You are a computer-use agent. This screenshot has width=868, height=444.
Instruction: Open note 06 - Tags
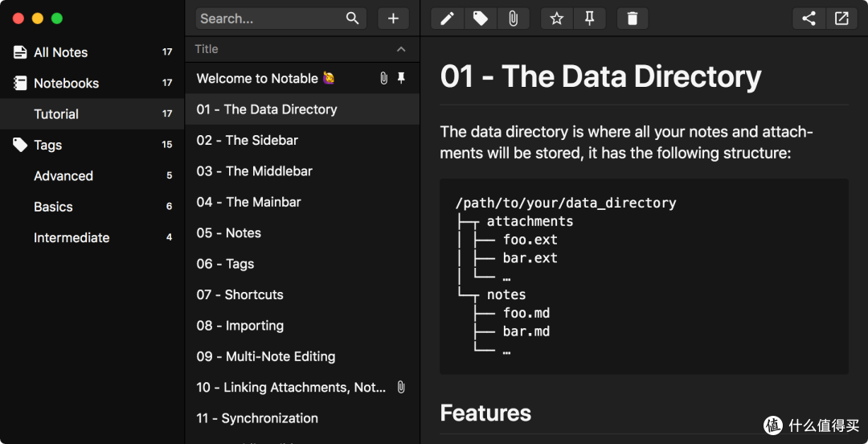(x=302, y=264)
